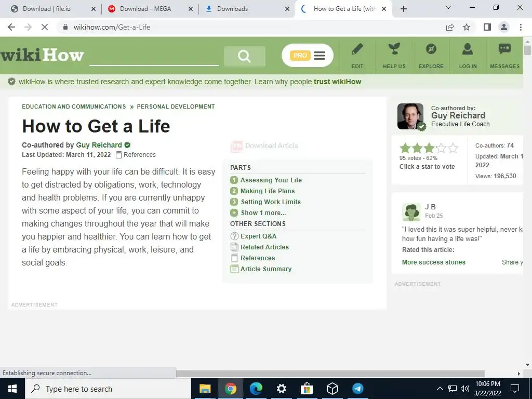
Task: Close the How to Get a Life tab
Action: 384,9
